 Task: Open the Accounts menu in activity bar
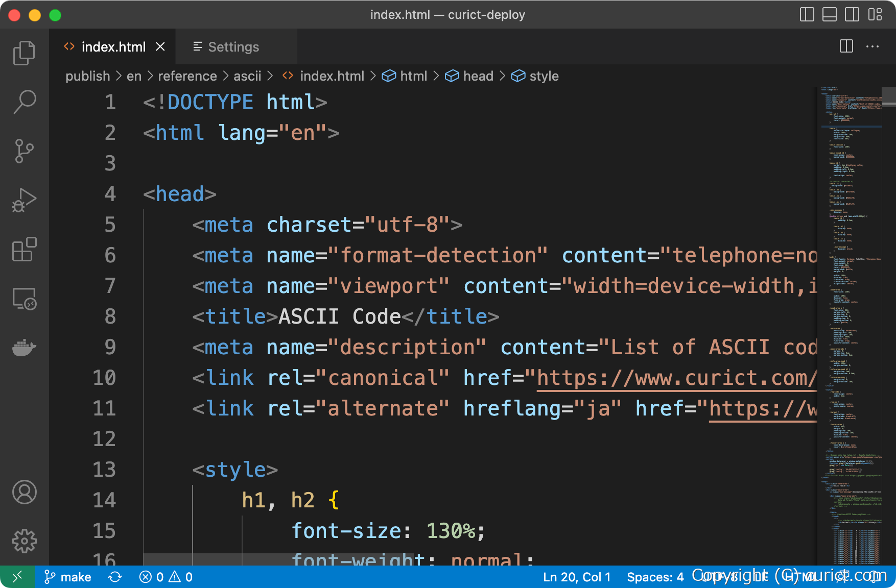point(24,493)
